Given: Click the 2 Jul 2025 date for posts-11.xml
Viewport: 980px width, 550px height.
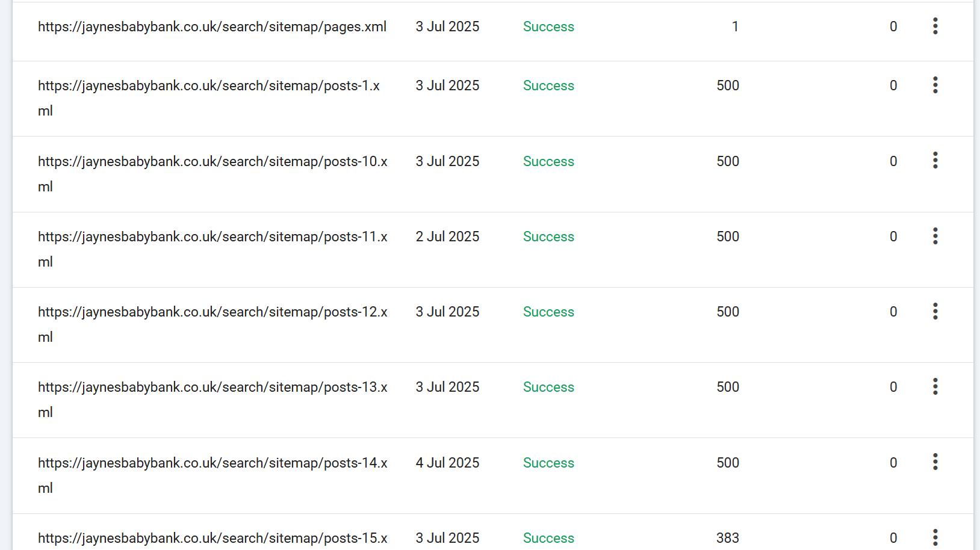Looking at the screenshot, I should point(447,236).
